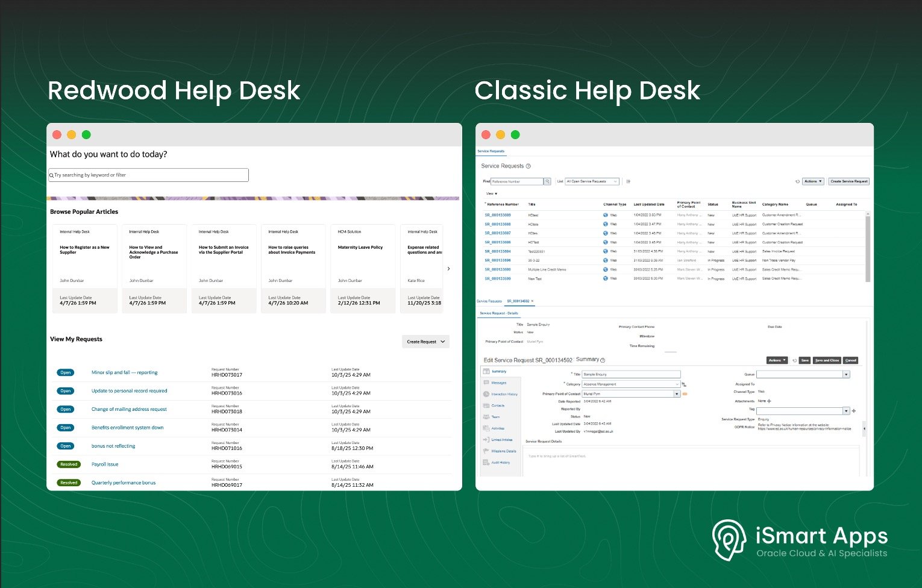Viewport: 922px width, 588px height.
Task: Click the Save and Close button
Action: click(827, 360)
